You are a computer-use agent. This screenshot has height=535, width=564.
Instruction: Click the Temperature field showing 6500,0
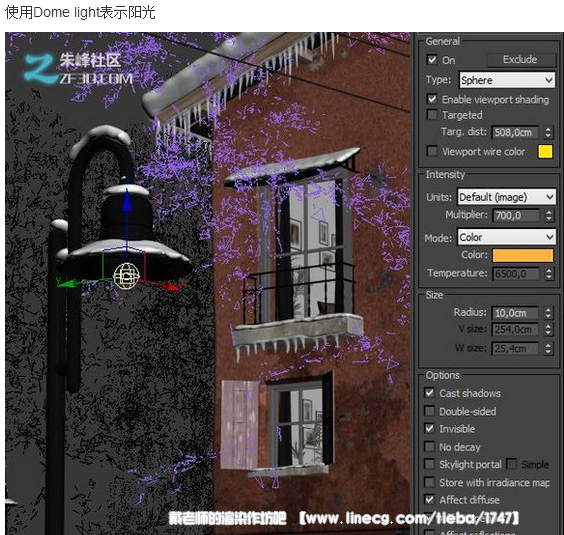click(x=516, y=274)
